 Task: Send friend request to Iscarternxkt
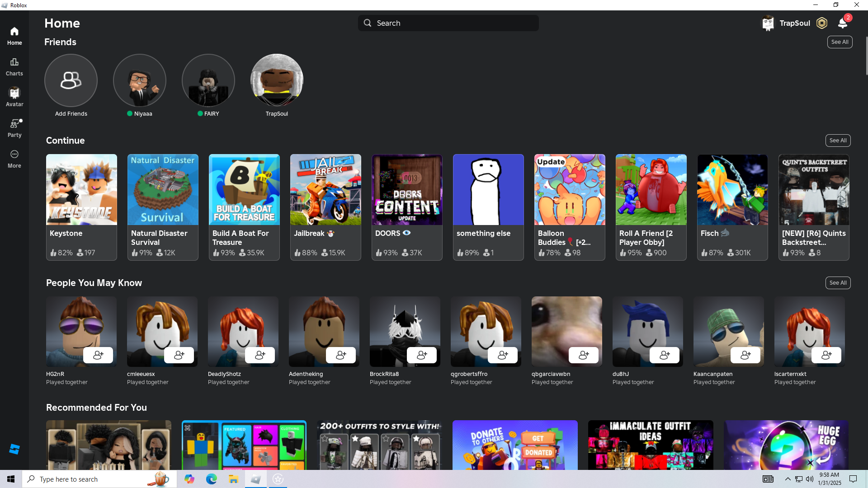click(826, 355)
